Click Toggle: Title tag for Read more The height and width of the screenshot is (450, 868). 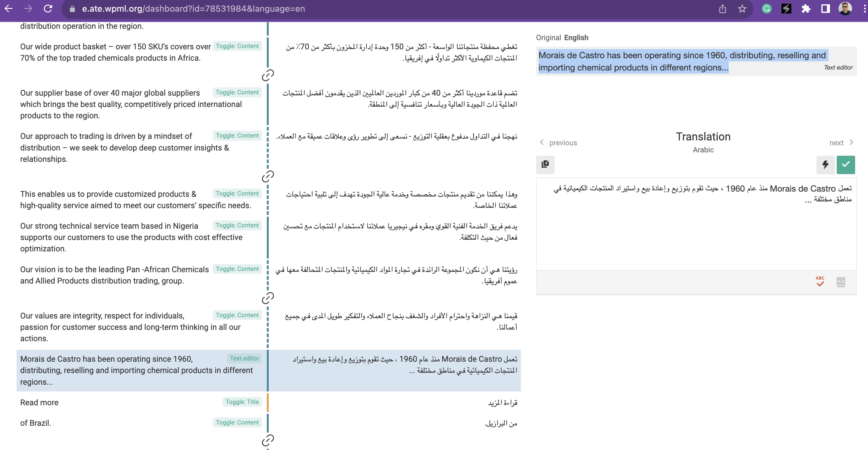[242, 402]
